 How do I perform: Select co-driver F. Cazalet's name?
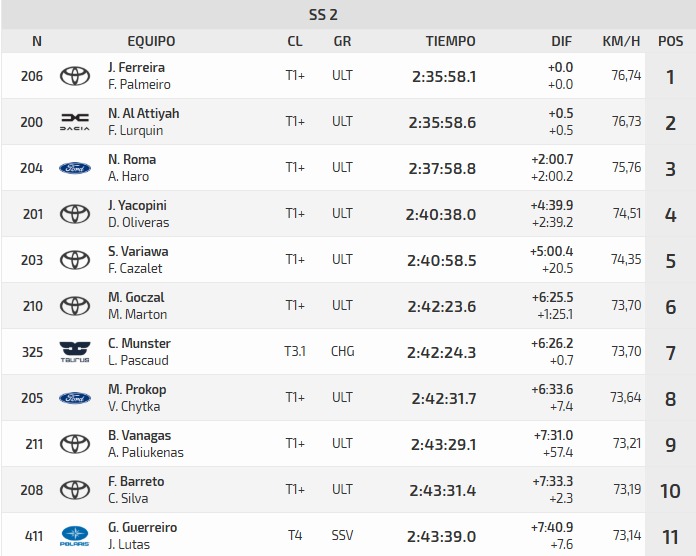135,269
